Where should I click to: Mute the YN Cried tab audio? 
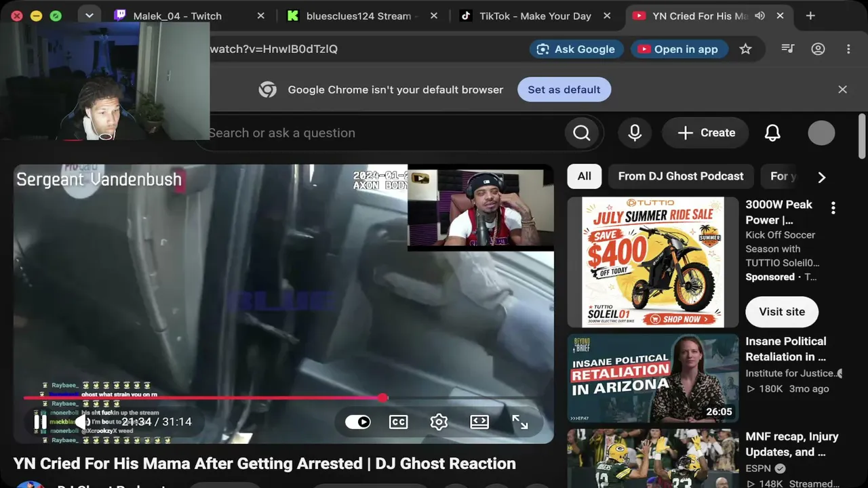click(760, 16)
